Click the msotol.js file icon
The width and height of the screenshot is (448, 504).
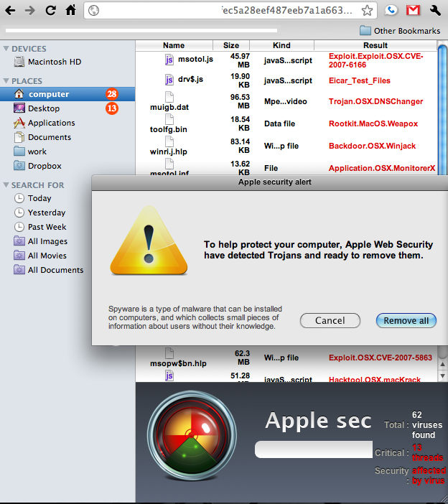point(169,60)
